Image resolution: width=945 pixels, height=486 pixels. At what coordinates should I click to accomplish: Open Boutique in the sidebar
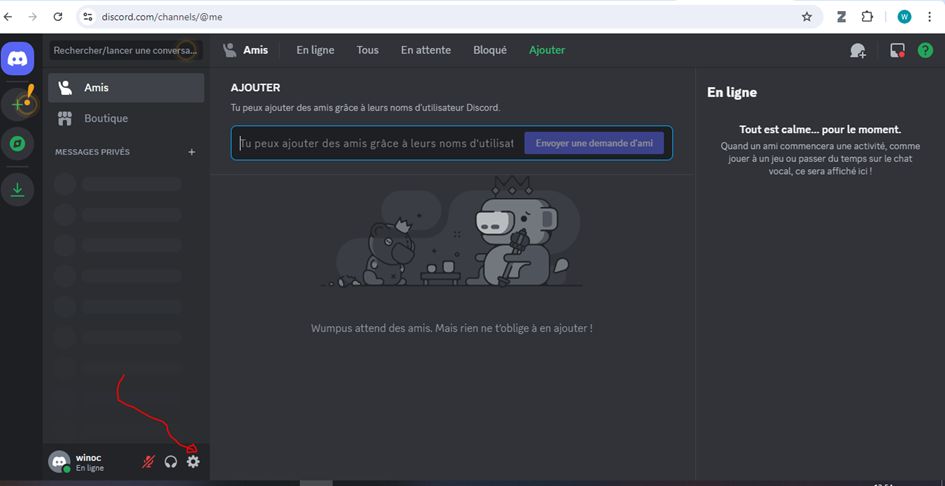tap(106, 118)
